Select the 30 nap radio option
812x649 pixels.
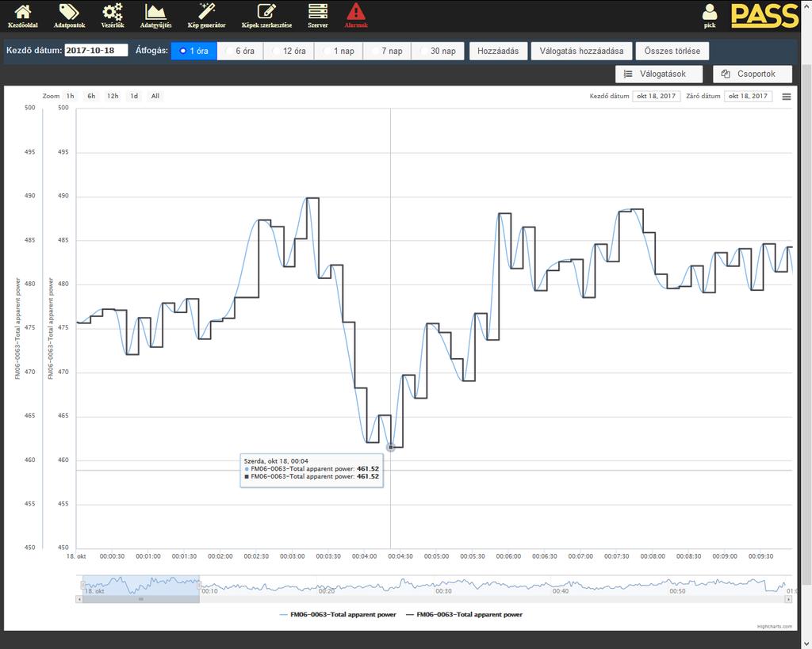click(x=438, y=51)
